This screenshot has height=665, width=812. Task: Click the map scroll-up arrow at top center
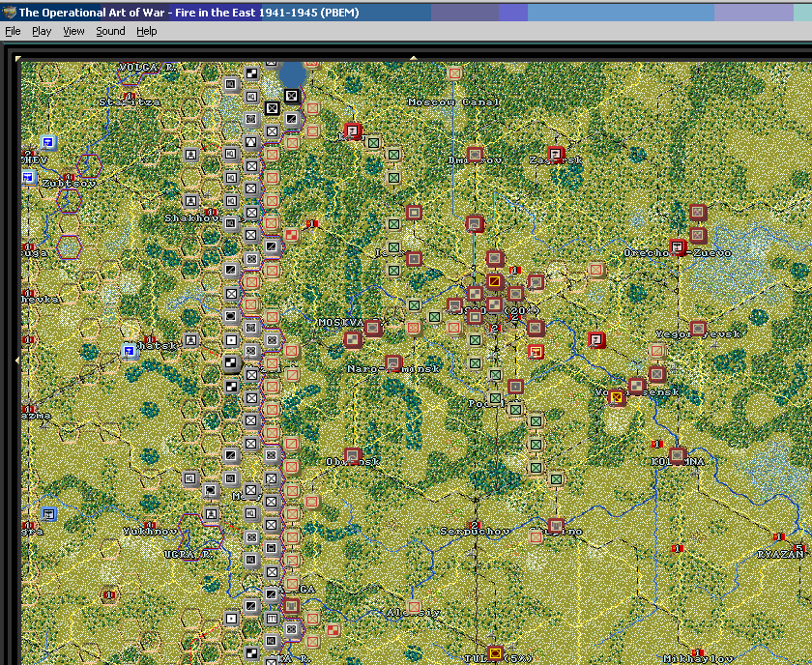[414, 58]
